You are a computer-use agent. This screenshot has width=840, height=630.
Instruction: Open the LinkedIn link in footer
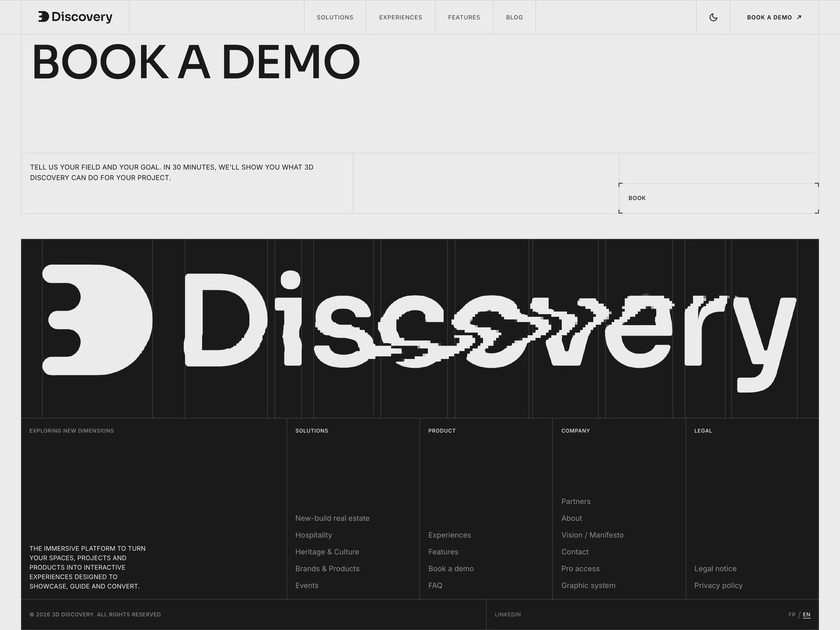click(508, 614)
